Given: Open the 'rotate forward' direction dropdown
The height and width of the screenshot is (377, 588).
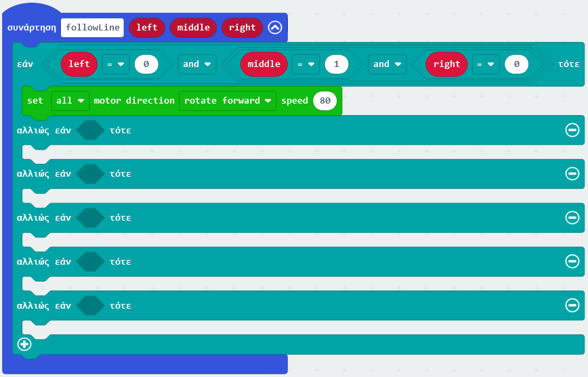Looking at the screenshot, I should 228,100.
